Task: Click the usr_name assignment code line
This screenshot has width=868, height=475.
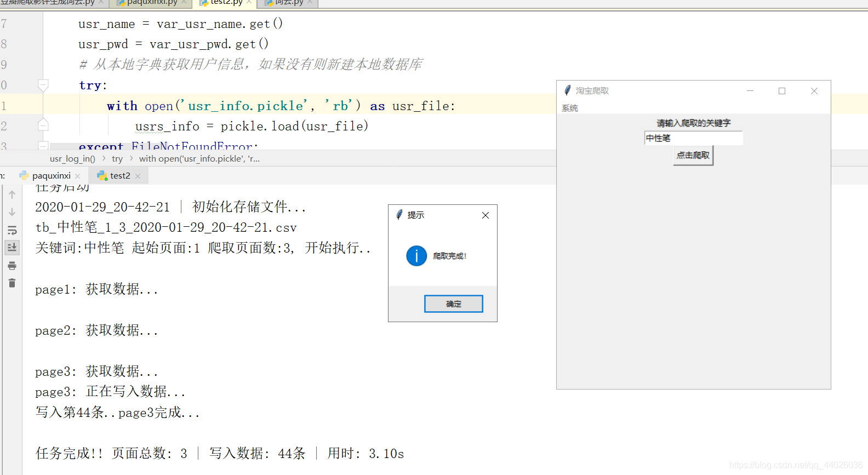Action: (181, 24)
